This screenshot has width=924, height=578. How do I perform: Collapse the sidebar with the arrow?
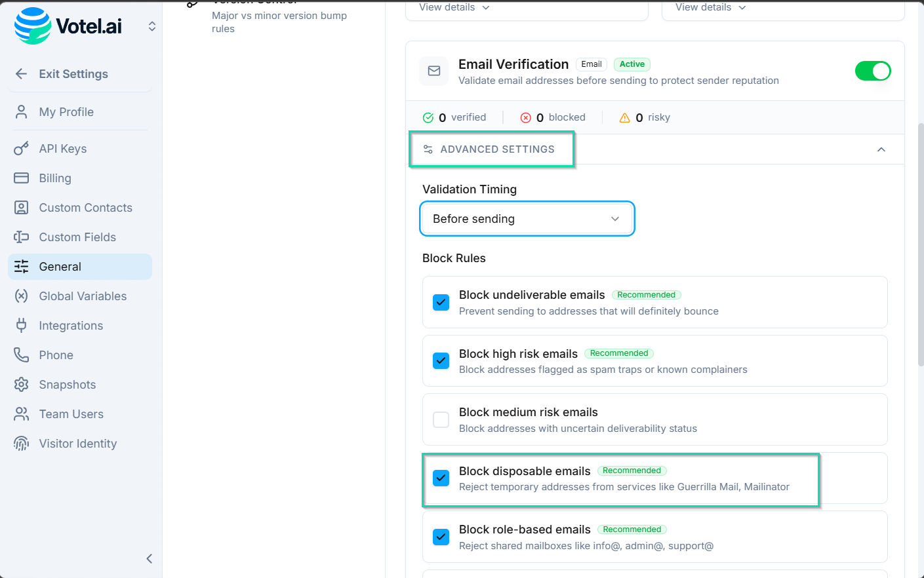pyautogui.click(x=149, y=558)
